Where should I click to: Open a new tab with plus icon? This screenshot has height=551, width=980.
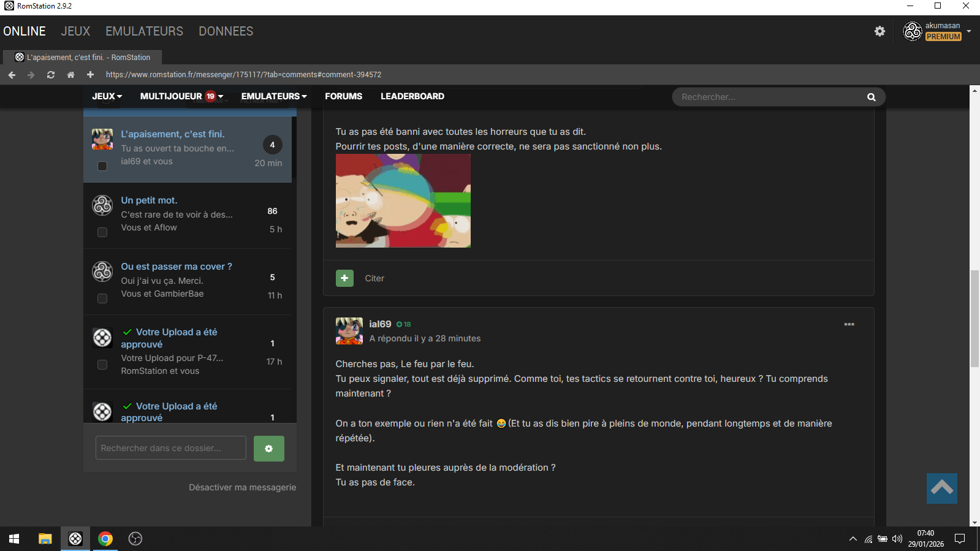[x=90, y=75]
